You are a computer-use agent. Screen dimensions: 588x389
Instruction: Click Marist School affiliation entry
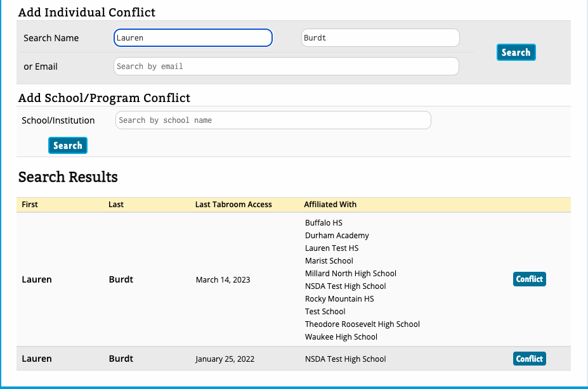329,261
